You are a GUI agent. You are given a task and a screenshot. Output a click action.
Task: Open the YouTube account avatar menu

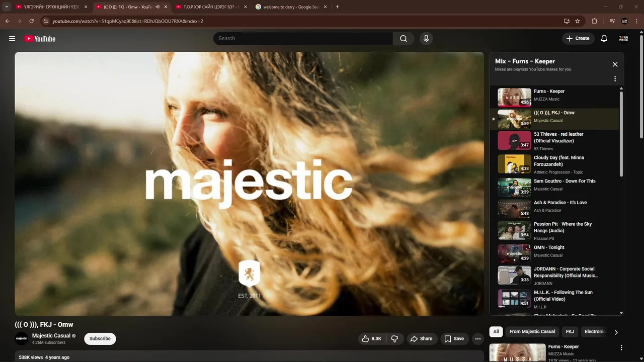pos(623,39)
